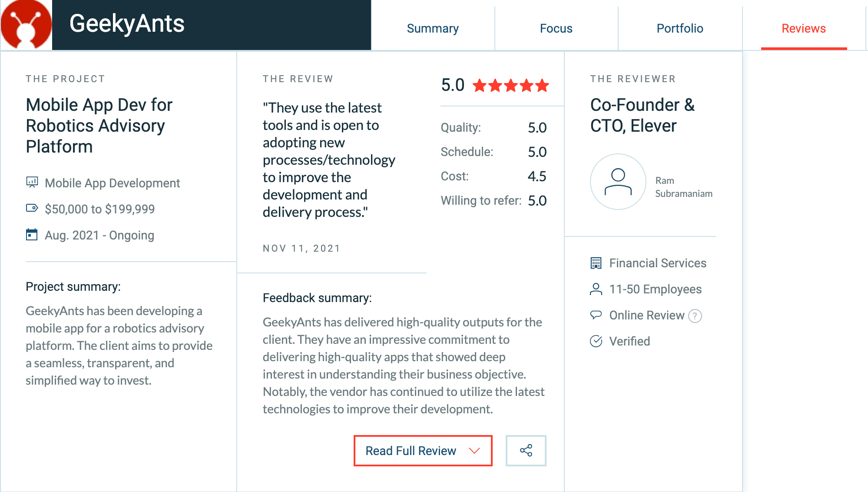Click the Online Review help question icon
Screen dimensions: 868x492
[x=695, y=316]
